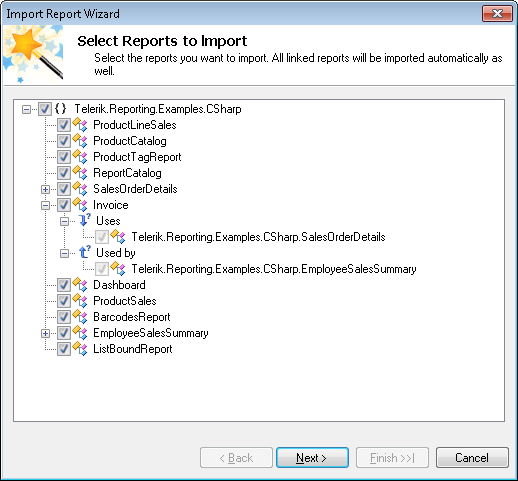Select the ProductTagReport tree label
The width and height of the screenshot is (518, 481).
[x=137, y=157]
